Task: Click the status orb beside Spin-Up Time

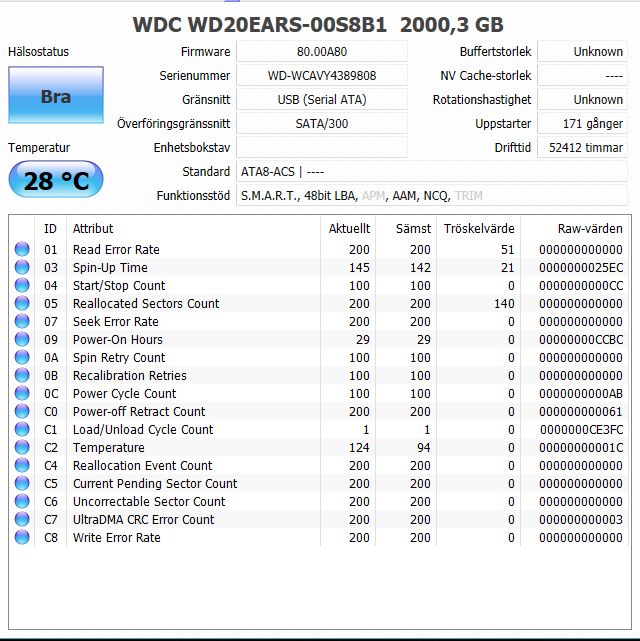Action: pos(22,268)
